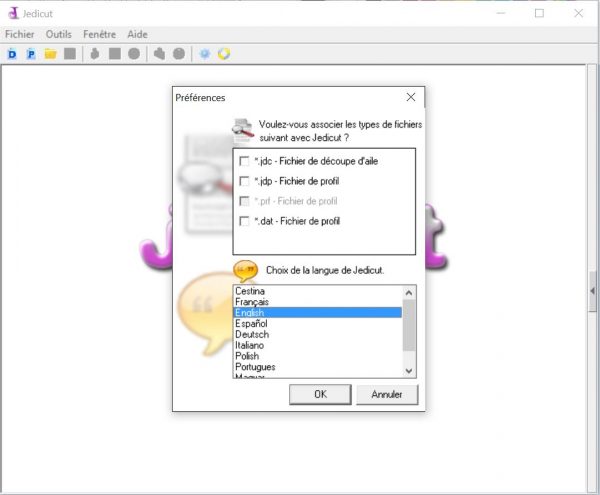Select Polish in language list

(318, 356)
